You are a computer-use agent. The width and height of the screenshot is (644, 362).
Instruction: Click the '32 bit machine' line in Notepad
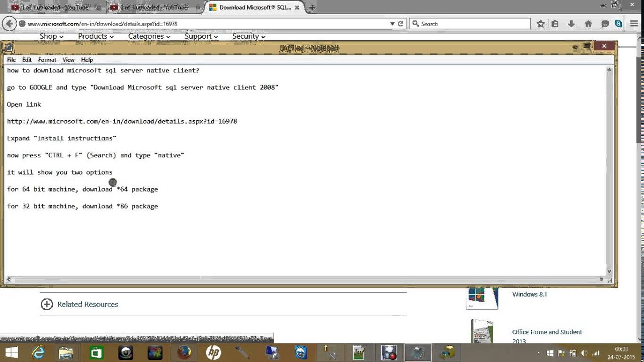(x=83, y=206)
